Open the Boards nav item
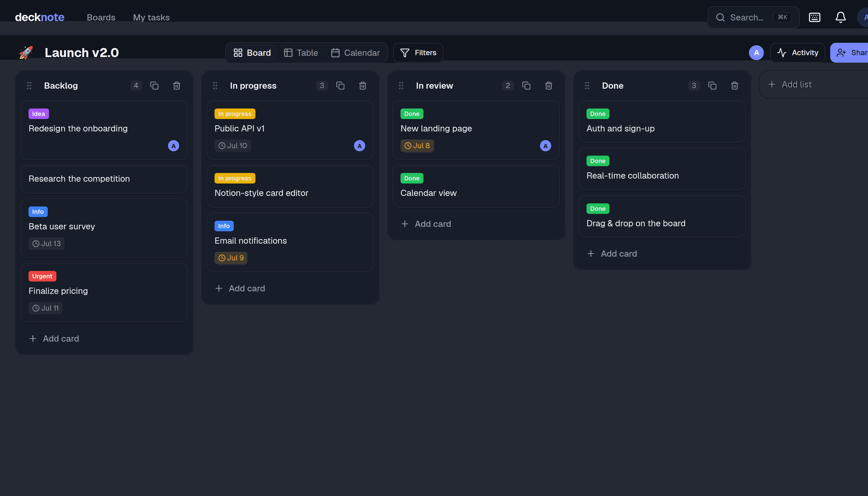The width and height of the screenshot is (868, 496). 101,17
